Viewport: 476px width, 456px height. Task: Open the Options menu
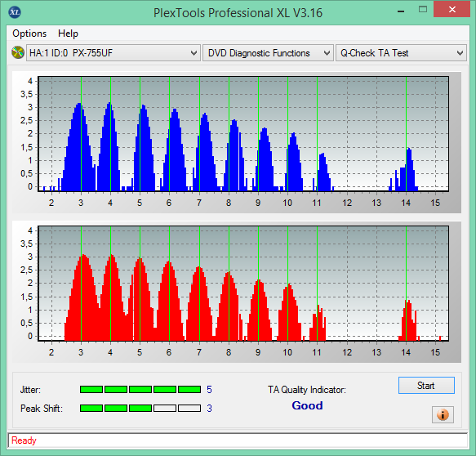click(29, 34)
